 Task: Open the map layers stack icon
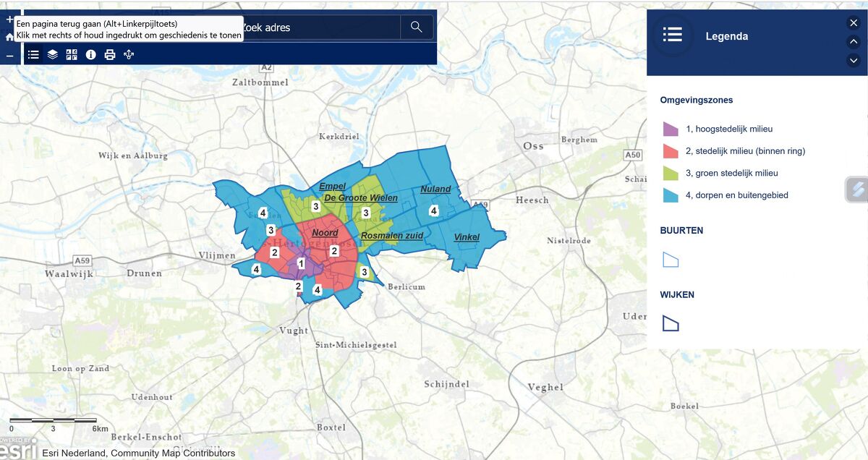pyautogui.click(x=53, y=54)
